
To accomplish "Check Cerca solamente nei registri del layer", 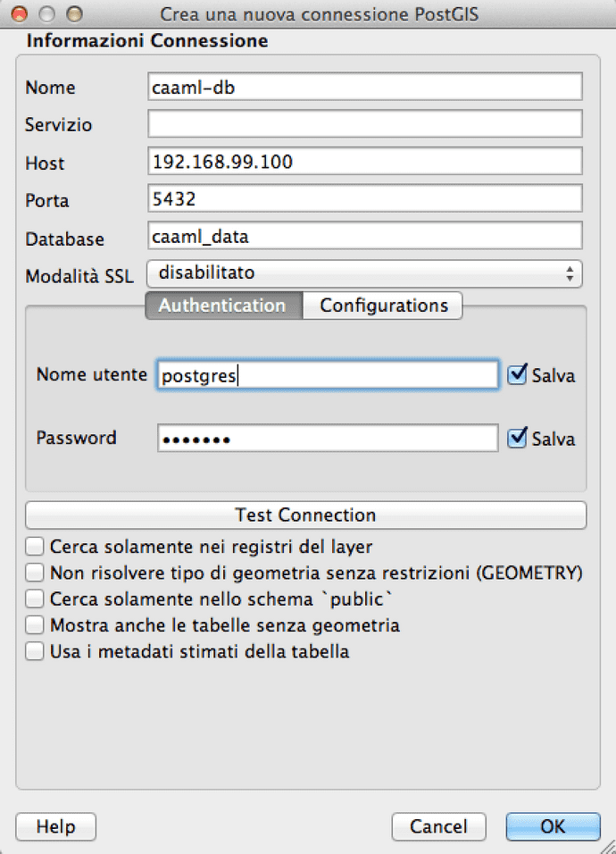I will (34, 545).
